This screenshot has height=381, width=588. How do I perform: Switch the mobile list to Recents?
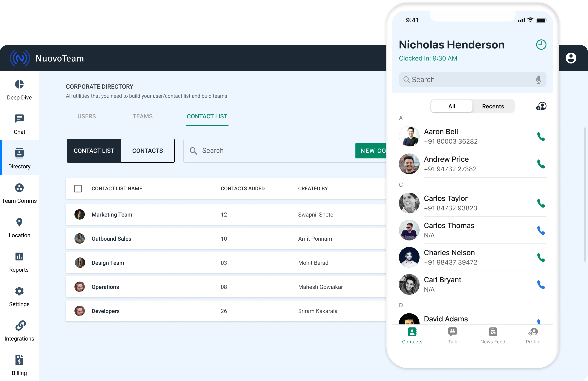click(x=493, y=106)
